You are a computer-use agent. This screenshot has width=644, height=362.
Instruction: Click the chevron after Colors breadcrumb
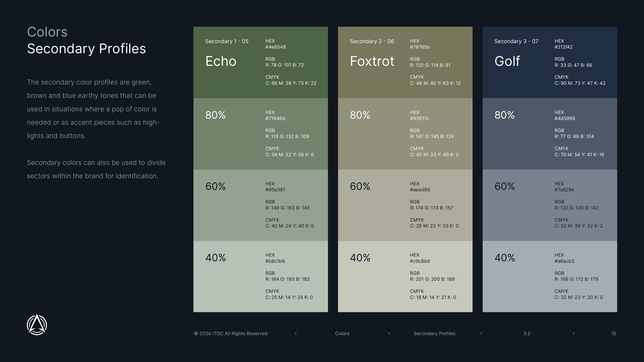point(389,333)
